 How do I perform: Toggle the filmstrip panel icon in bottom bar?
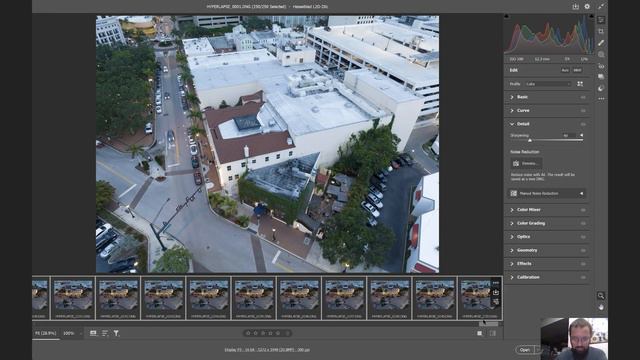pos(93,333)
